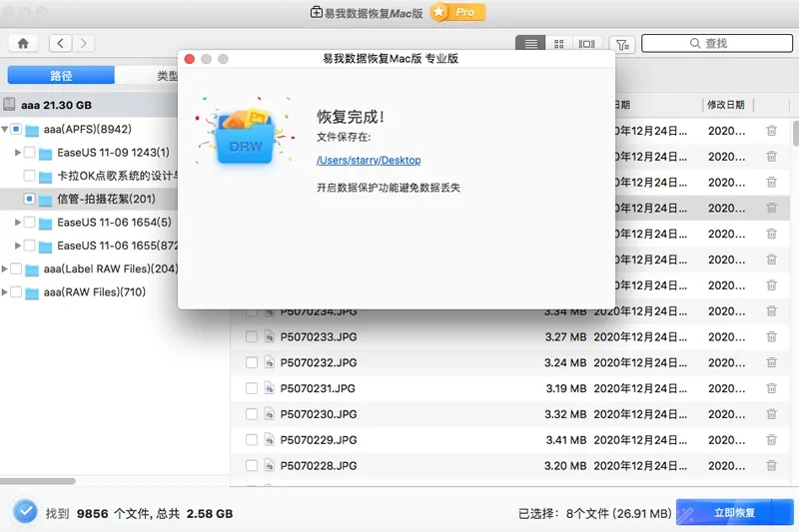Switch to list view
Viewport: 799px width, 532px height.
[530, 44]
